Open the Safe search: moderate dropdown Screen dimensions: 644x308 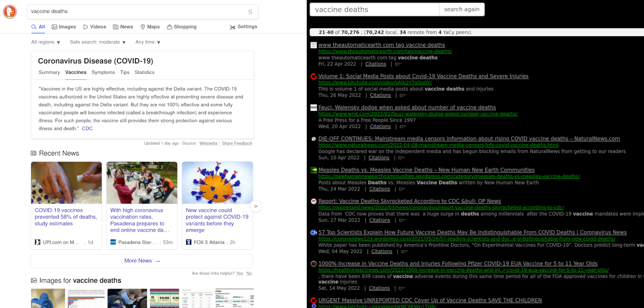(x=98, y=42)
